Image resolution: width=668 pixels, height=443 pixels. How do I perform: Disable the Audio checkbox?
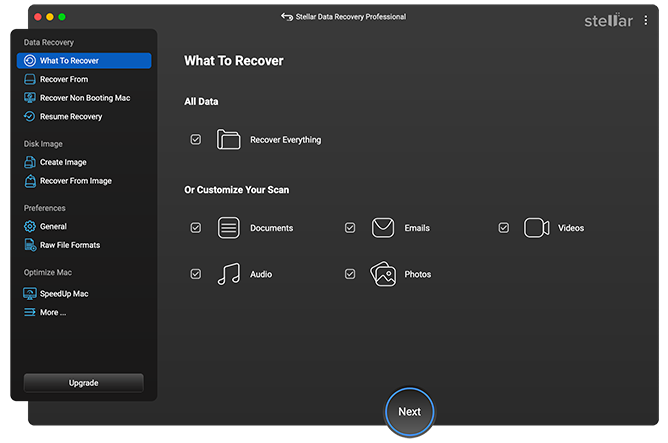(x=196, y=274)
